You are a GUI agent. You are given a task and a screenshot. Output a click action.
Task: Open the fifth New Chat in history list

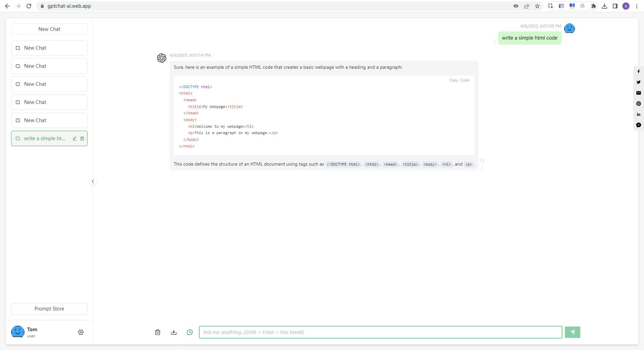(x=49, y=120)
